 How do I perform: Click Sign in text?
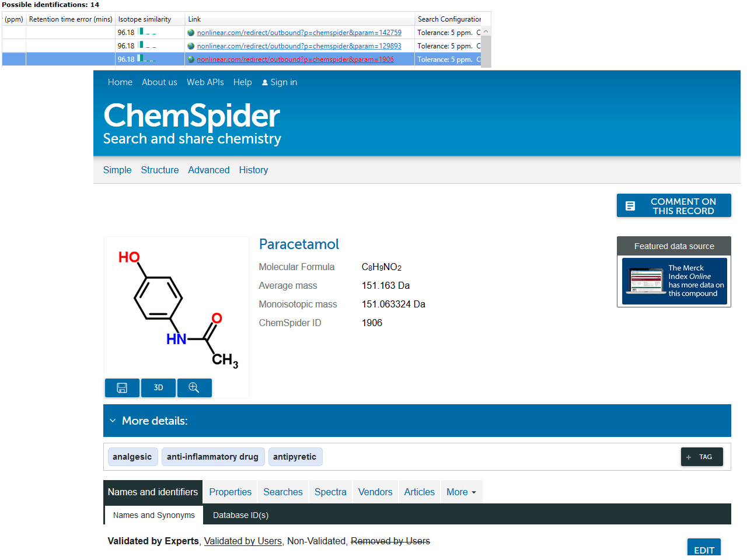(x=284, y=82)
